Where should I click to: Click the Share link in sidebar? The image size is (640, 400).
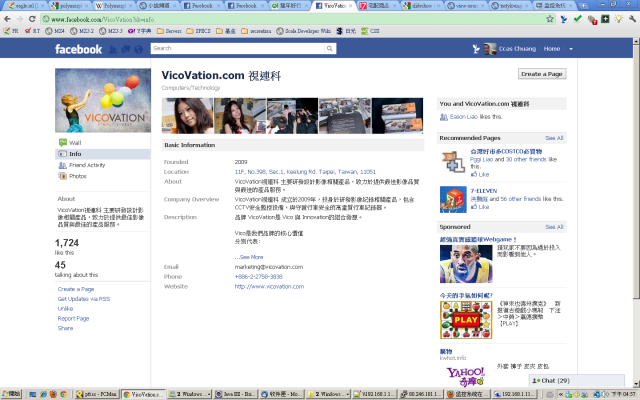pos(65,328)
